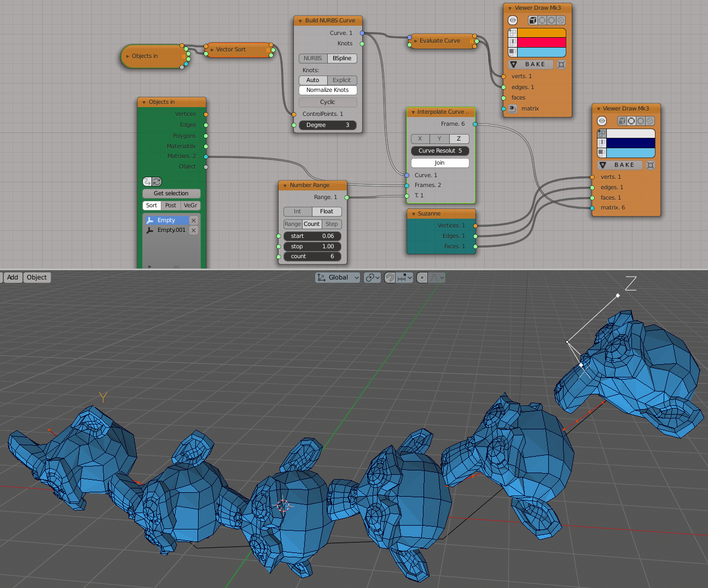Set knots mode to Auto
This screenshot has height=588, width=708.
[313, 80]
